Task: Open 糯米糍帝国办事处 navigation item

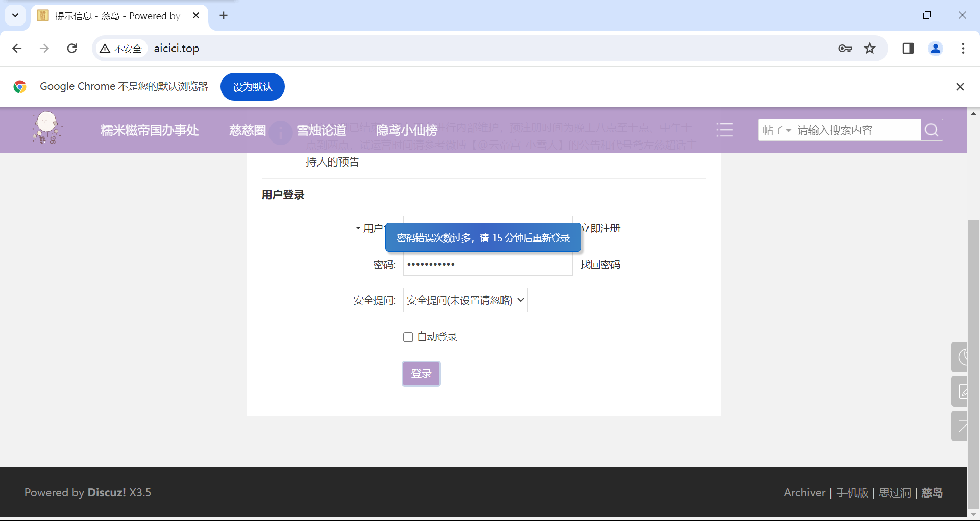Action: (x=150, y=130)
